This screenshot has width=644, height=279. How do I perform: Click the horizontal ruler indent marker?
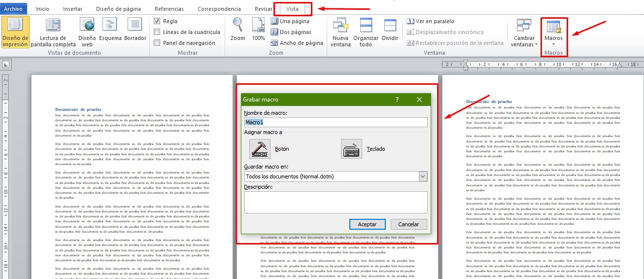[466, 65]
